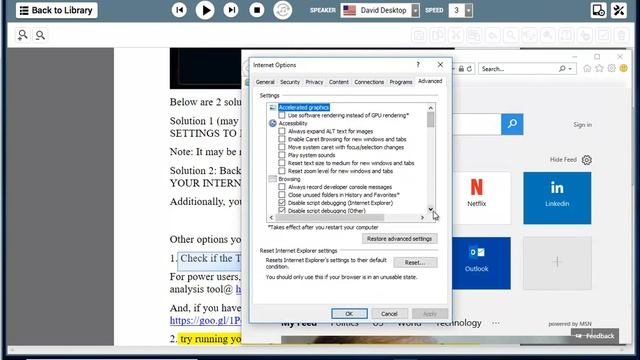Viewport: 640px width, 360px height.
Task: Open the Speed dropdown arrow
Action: pyautogui.click(x=469, y=10)
